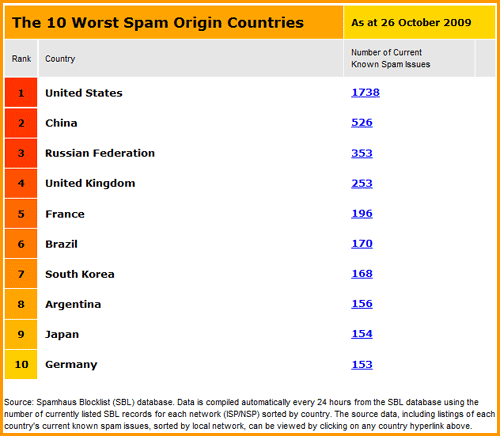Image resolution: width=500 pixels, height=436 pixels.
Task: Follow the France spam count link 196
Action: [x=362, y=213]
